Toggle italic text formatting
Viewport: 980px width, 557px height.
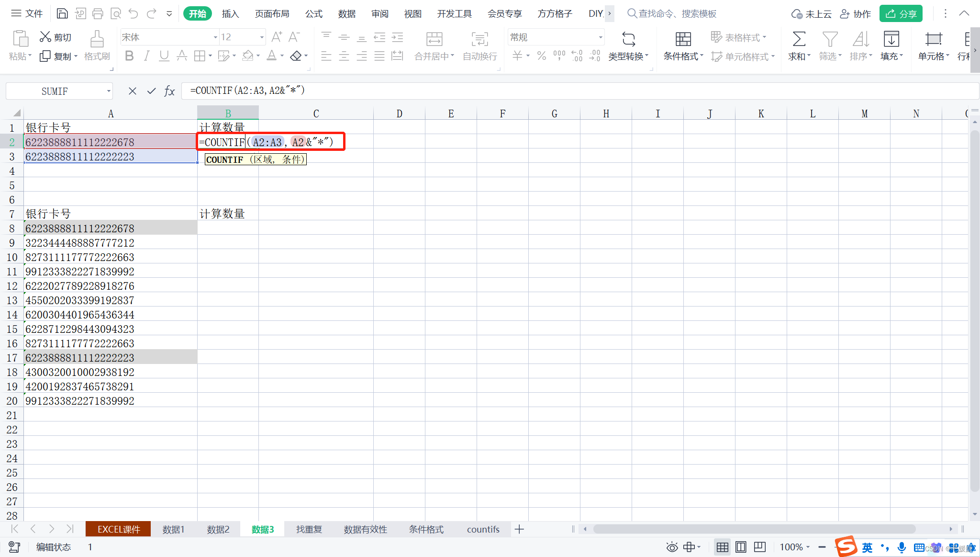146,56
